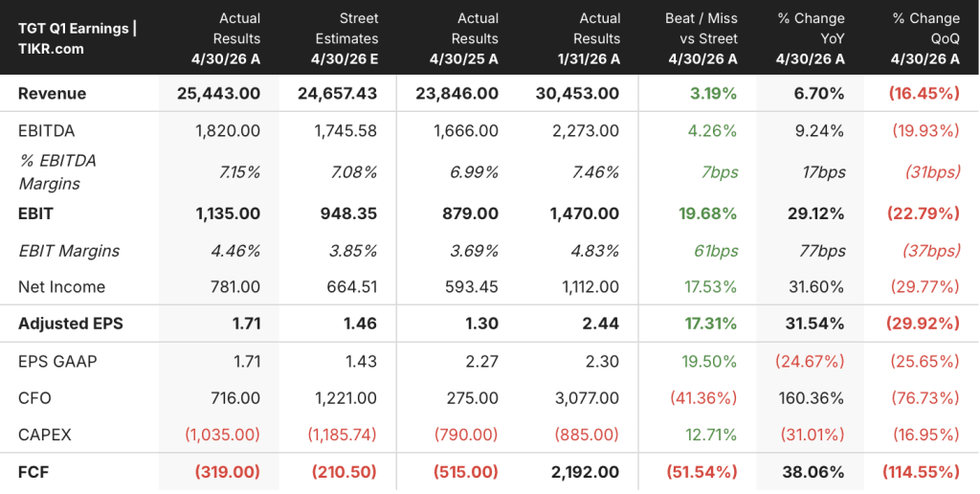Select the Revenue row label

click(x=52, y=94)
